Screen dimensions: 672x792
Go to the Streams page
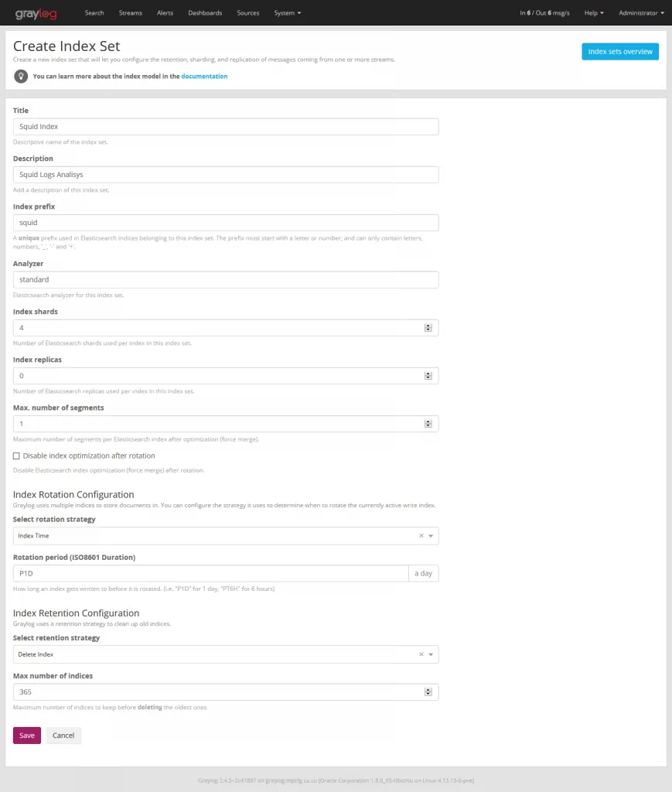click(x=131, y=13)
